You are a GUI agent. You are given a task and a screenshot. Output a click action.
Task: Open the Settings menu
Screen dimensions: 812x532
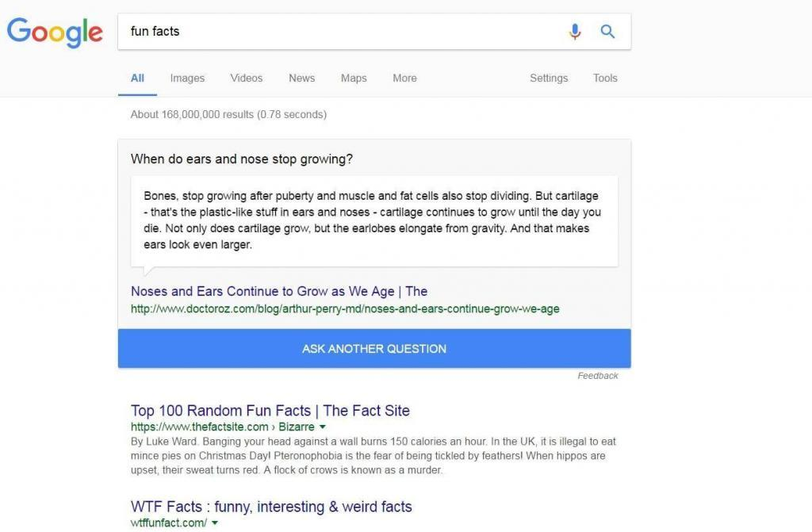(549, 78)
